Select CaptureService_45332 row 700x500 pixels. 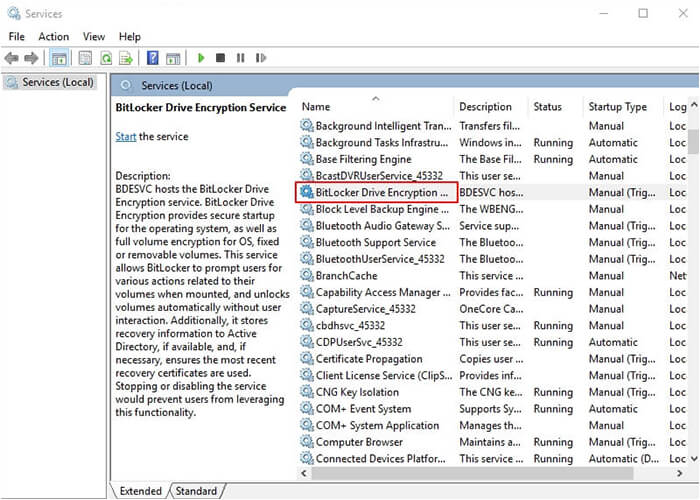click(x=493, y=309)
